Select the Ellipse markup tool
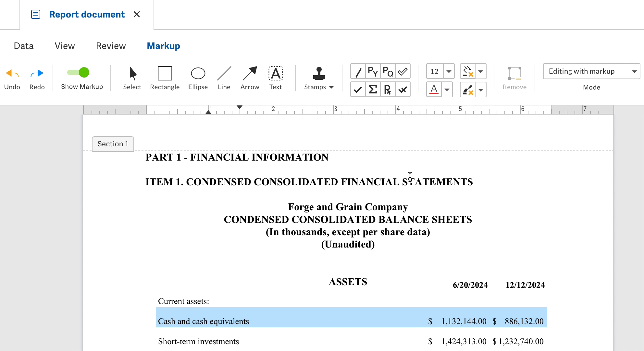644x351 pixels. pyautogui.click(x=198, y=78)
